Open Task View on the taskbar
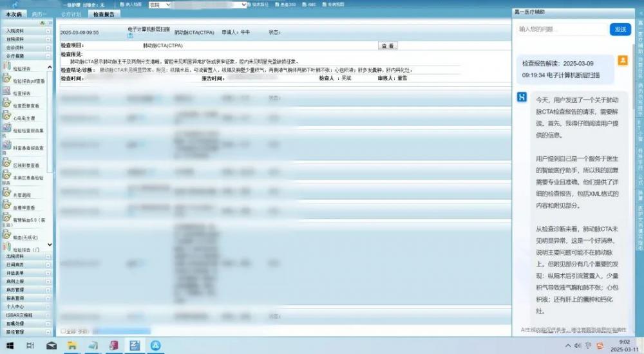 click(x=30, y=346)
